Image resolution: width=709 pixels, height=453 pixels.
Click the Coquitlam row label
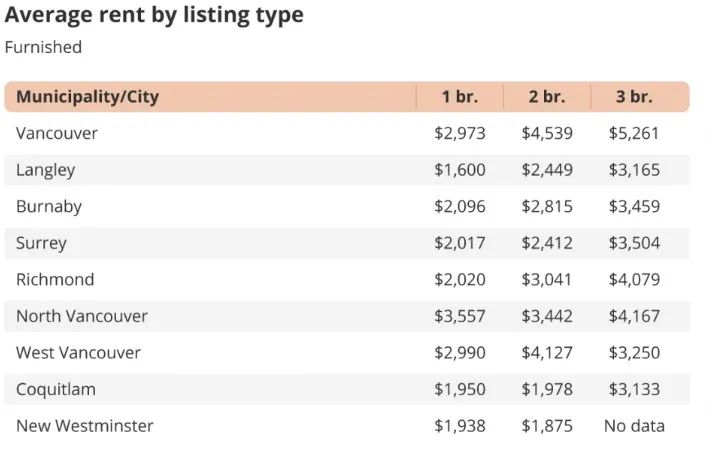click(56, 390)
